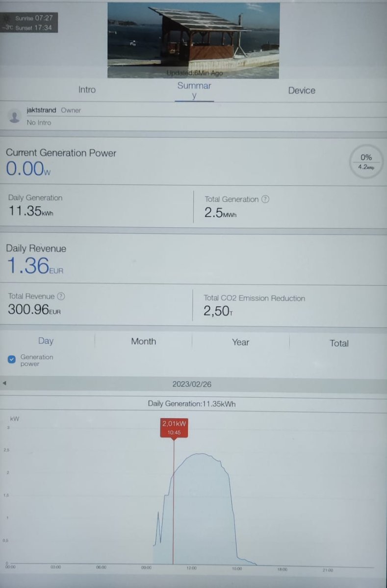
Task: Click the CO2 Emission Reduction 2,50T value
Action: click(218, 311)
